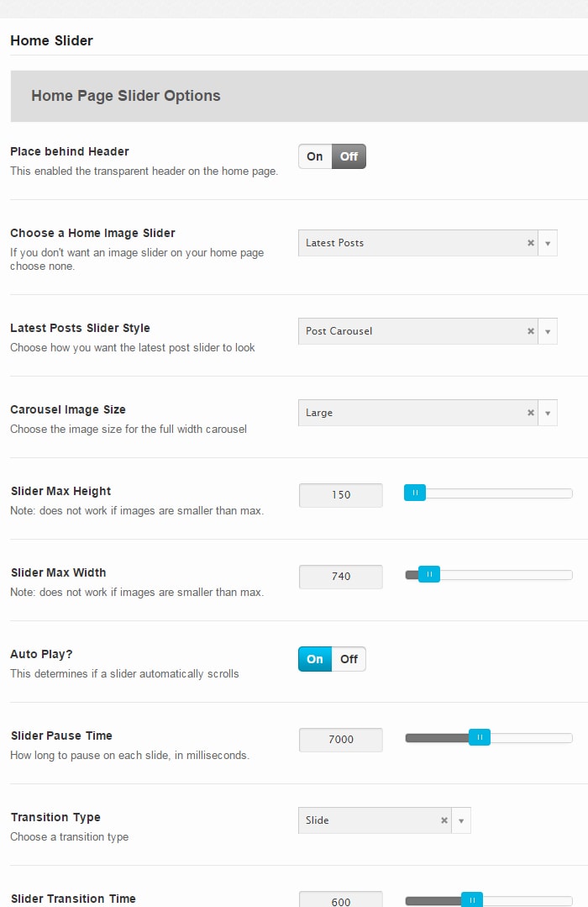Click the Slider Pause Time slider handle
Image resolution: width=588 pixels, height=907 pixels.
480,738
